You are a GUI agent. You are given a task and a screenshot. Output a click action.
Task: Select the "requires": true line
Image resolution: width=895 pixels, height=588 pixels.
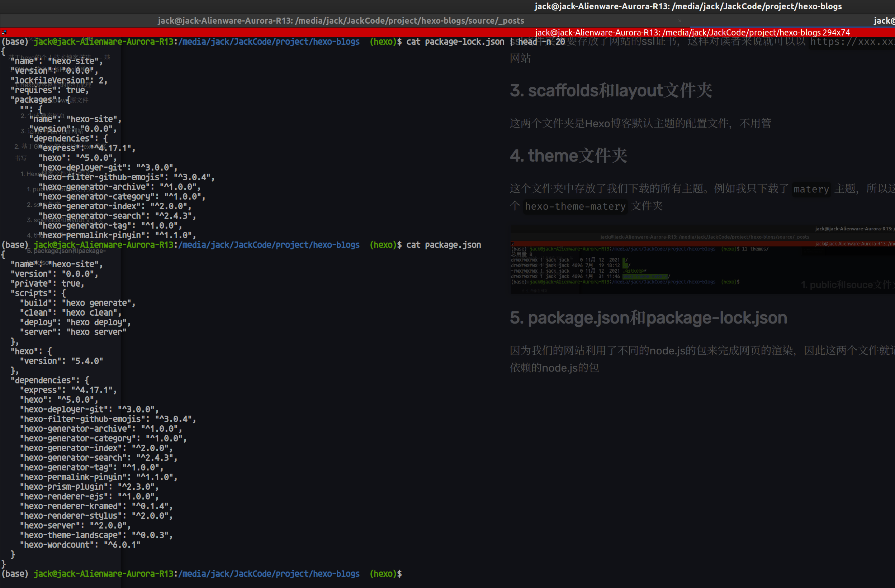[49, 90]
